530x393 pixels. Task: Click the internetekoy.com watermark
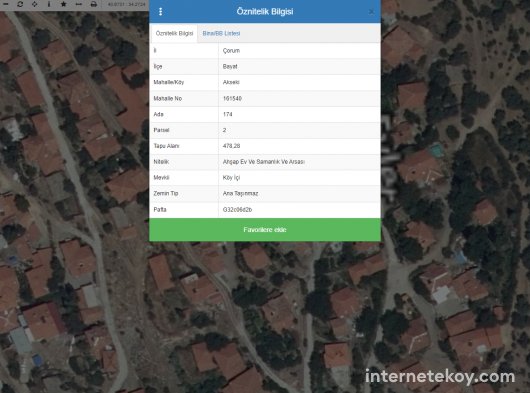coord(440,377)
